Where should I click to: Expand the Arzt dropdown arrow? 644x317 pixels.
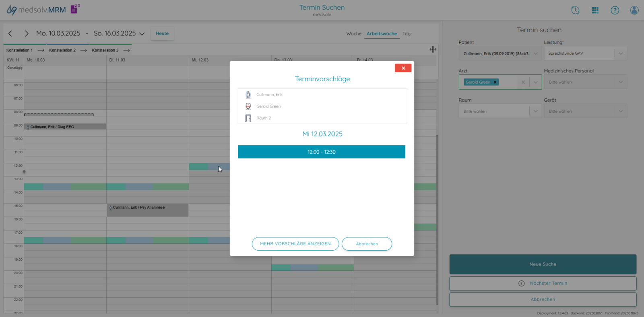[535, 82]
